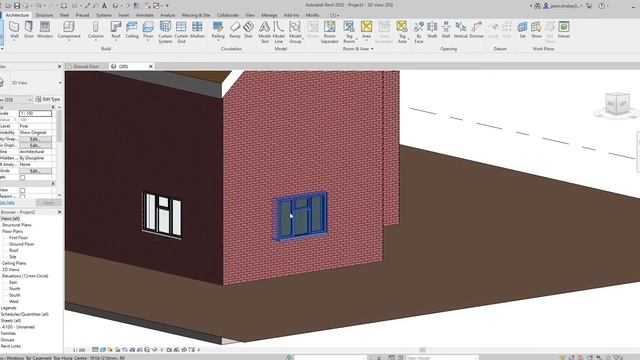Open the work plane Viewer
Screen dimensions: 640x360
(564, 30)
